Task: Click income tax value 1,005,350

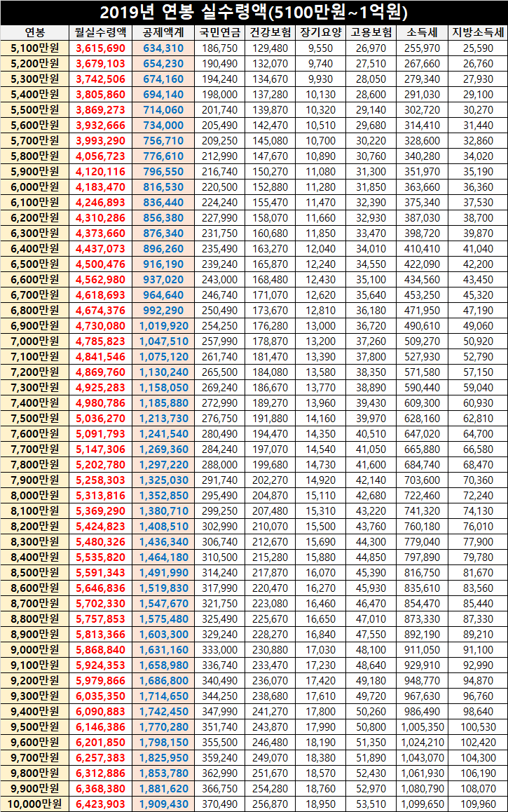Action: pos(422,727)
